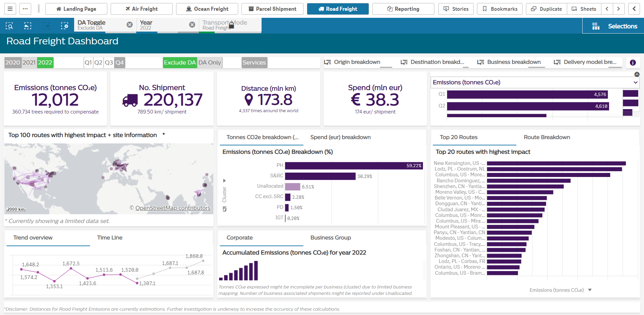The height and width of the screenshot is (315, 644).
Task: Step back in selections using the undo icon
Action: (x=27, y=26)
